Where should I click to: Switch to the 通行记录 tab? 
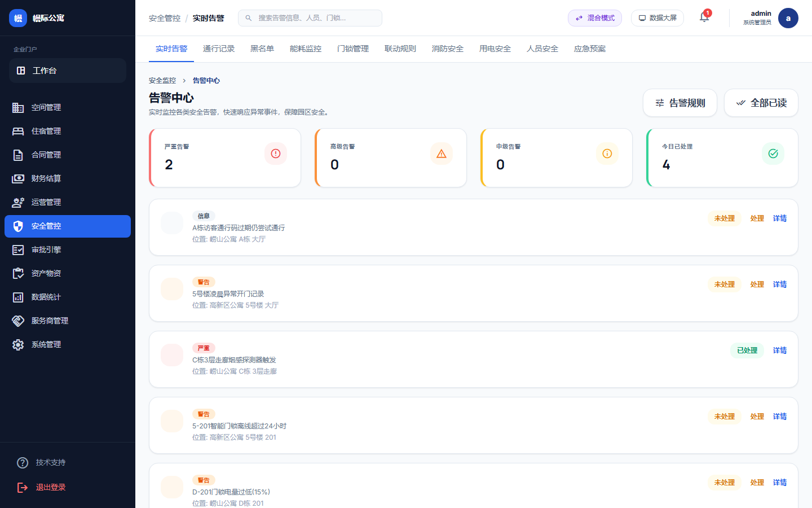pos(219,49)
